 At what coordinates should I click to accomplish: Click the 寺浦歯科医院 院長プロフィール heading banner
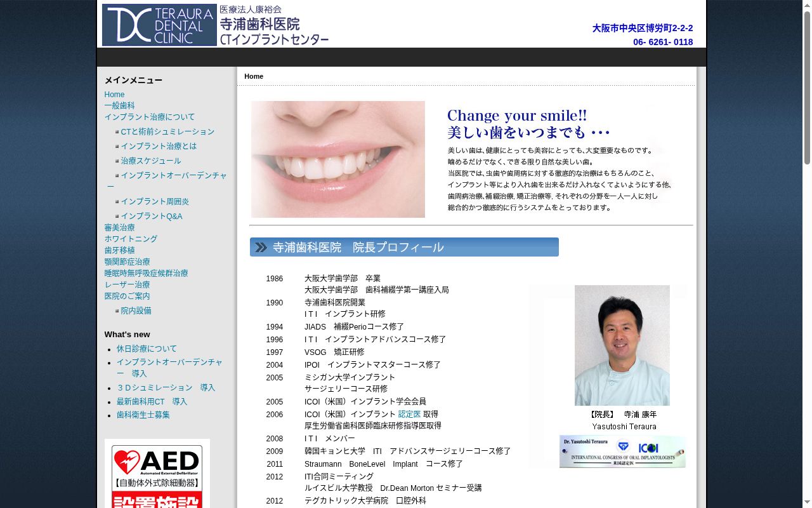point(404,247)
